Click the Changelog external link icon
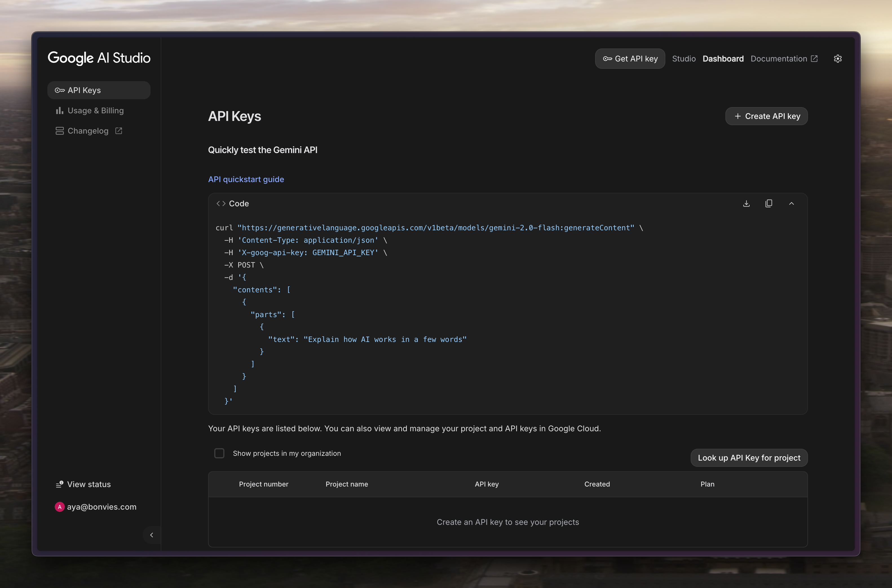This screenshot has width=892, height=588. pos(118,131)
